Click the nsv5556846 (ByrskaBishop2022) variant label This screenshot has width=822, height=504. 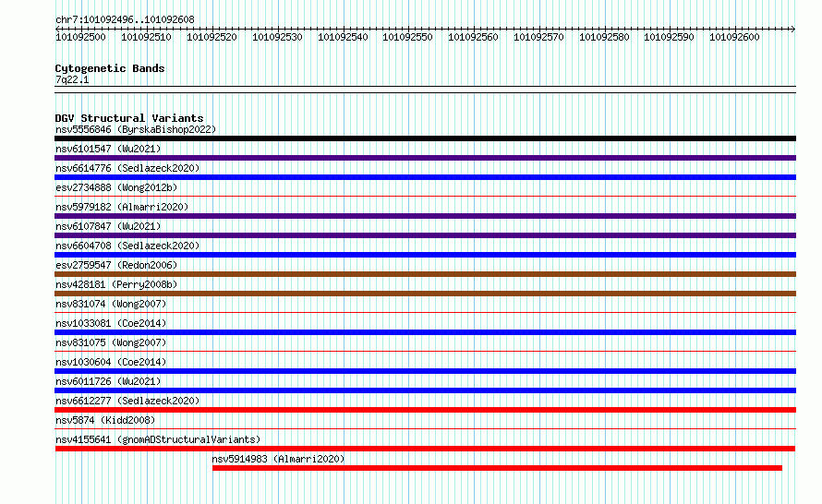[x=136, y=129]
